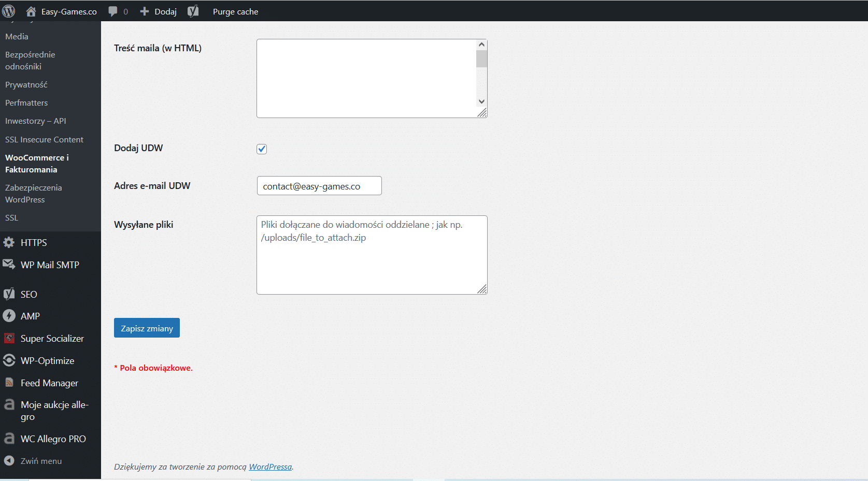
Task: Click the AMP lightning bolt icon
Action: pyautogui.click(x=9, y=316)
